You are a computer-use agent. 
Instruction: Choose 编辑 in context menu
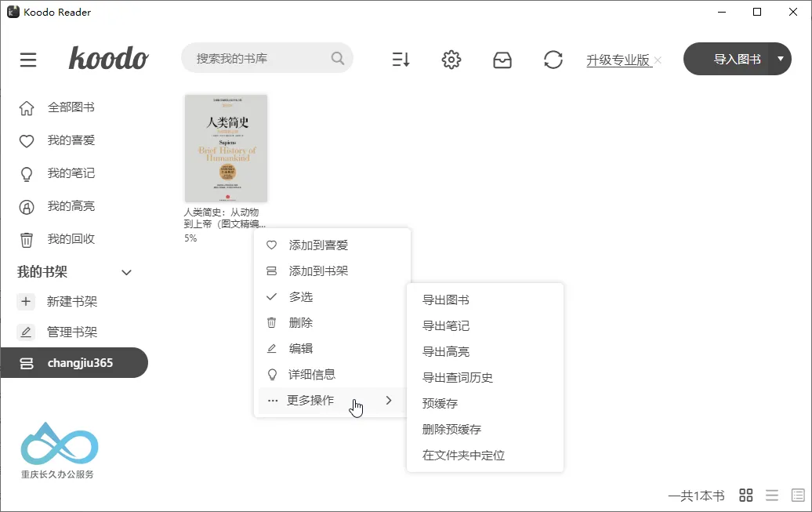click(x=332, y=349)
